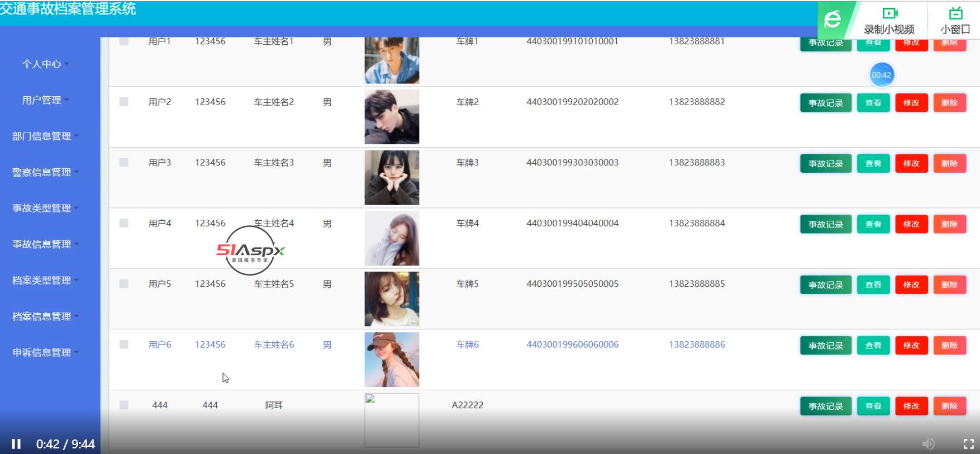The height and width of the screenshot is (454, 980).
Task: Open 事故记录 for 用户2
Action: tap(826, 103)
